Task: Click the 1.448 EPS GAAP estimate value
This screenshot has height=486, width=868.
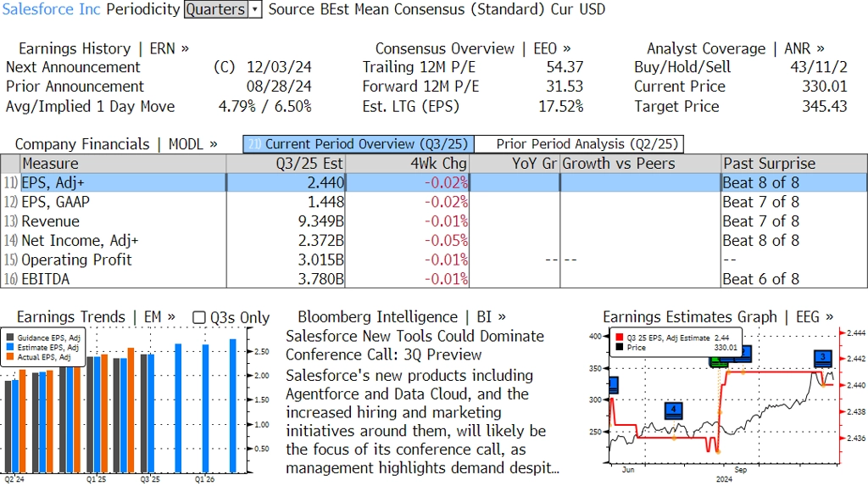Action: coord(326,202)
